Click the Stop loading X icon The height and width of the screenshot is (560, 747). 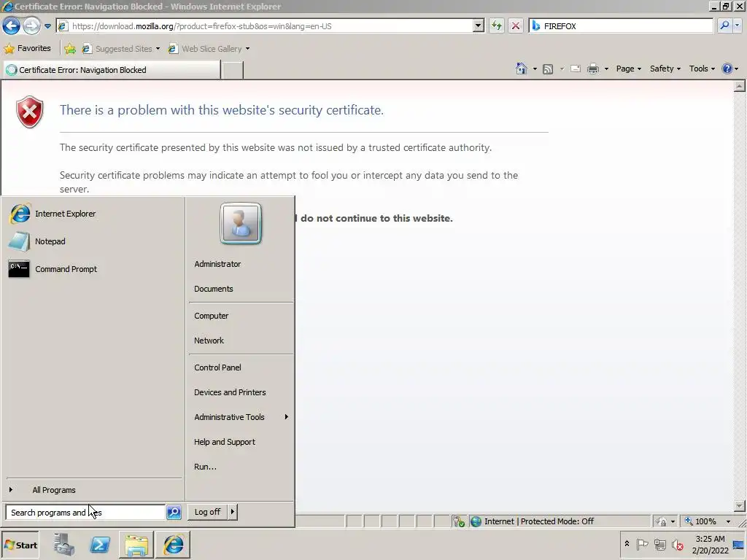pos(516,26)
